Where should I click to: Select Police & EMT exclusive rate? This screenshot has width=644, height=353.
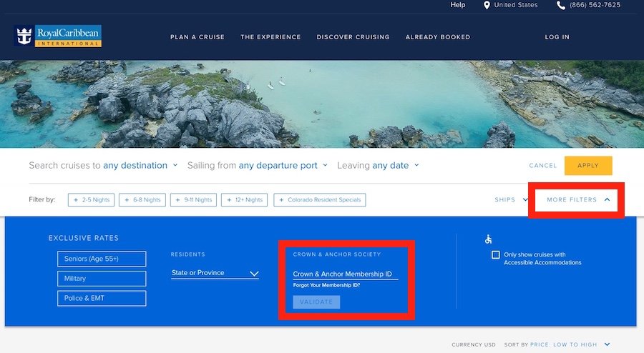click(102, 298)
